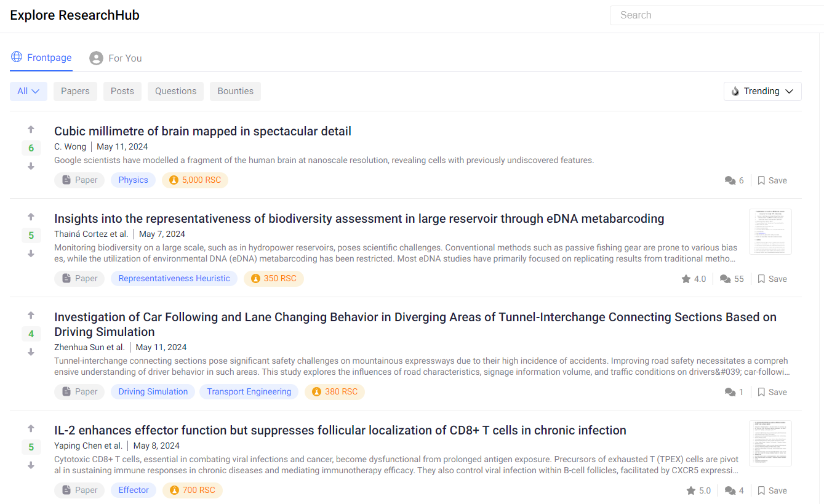Filter feed by Bounties
The image size is (824, 504).
[235, 91]
